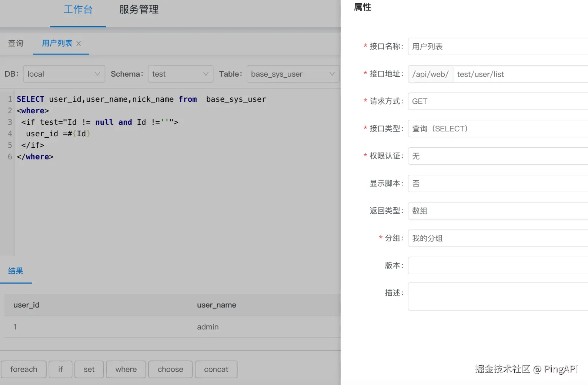This screenshot has width=588, height=385.
Task: Insert a where snippet
Action: point(126,369)
